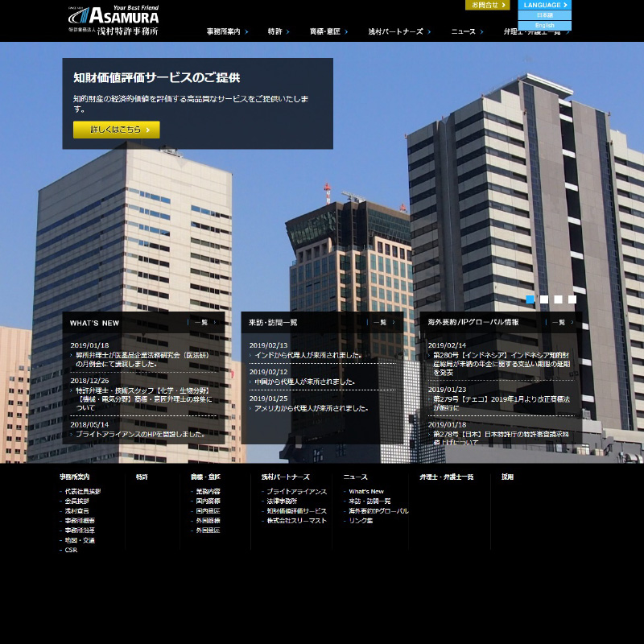This screenshot has height=644, width=644.
Task: Click the お問合せ contact button
Action: click(x=487, y=5)
